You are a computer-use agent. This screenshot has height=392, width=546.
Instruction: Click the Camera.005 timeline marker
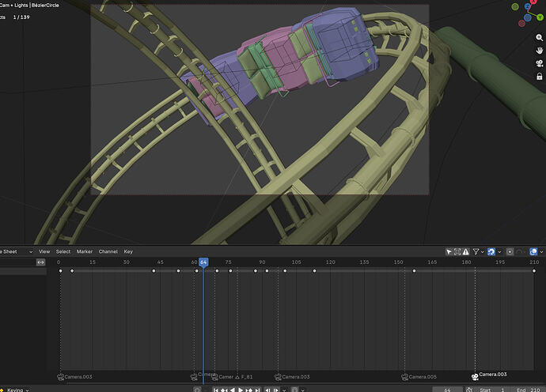pyautogui.click(x=405, y=377)
